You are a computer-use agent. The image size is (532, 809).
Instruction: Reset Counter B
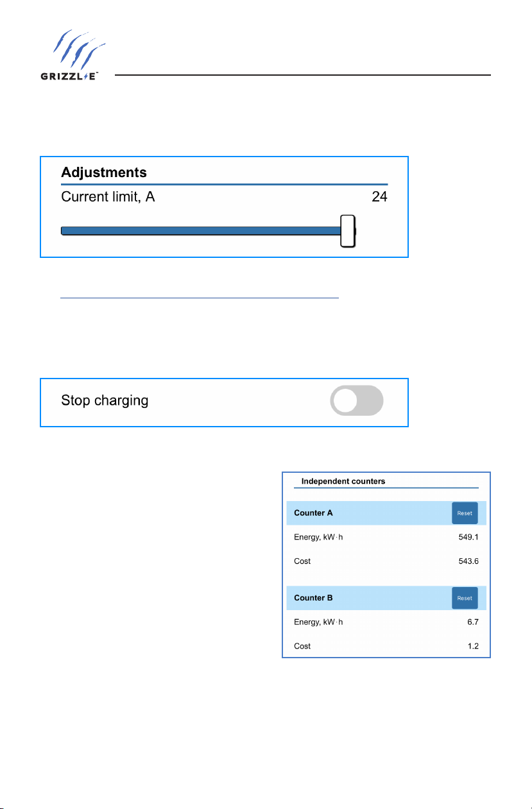point(465,598)
